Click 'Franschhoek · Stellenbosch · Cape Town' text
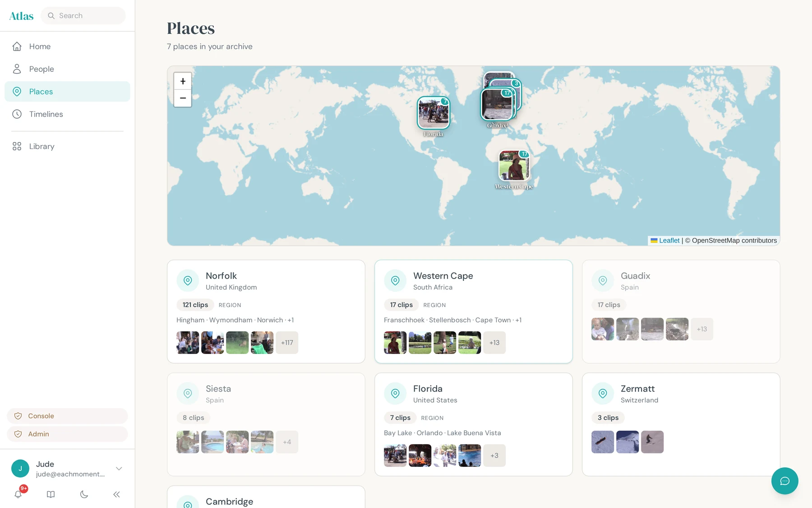 coord(448,320)
